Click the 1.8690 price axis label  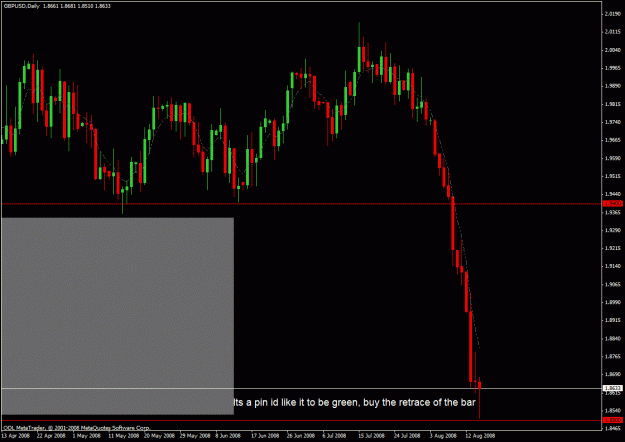611,375
